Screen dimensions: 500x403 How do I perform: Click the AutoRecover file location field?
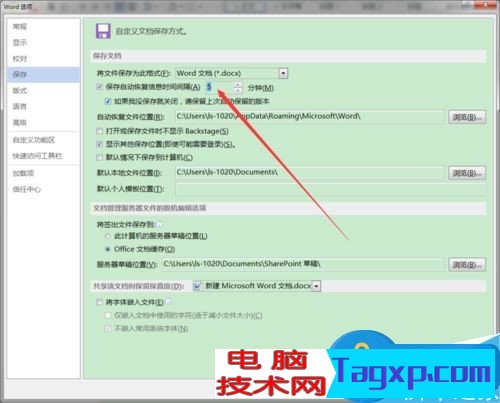309,116
